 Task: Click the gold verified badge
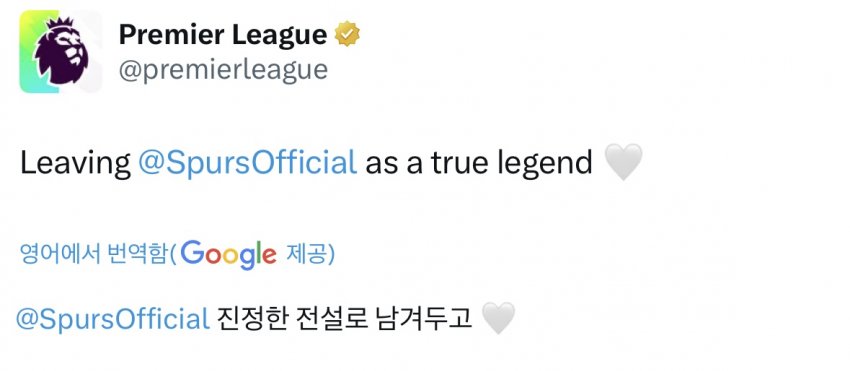[x=347, y=35]
